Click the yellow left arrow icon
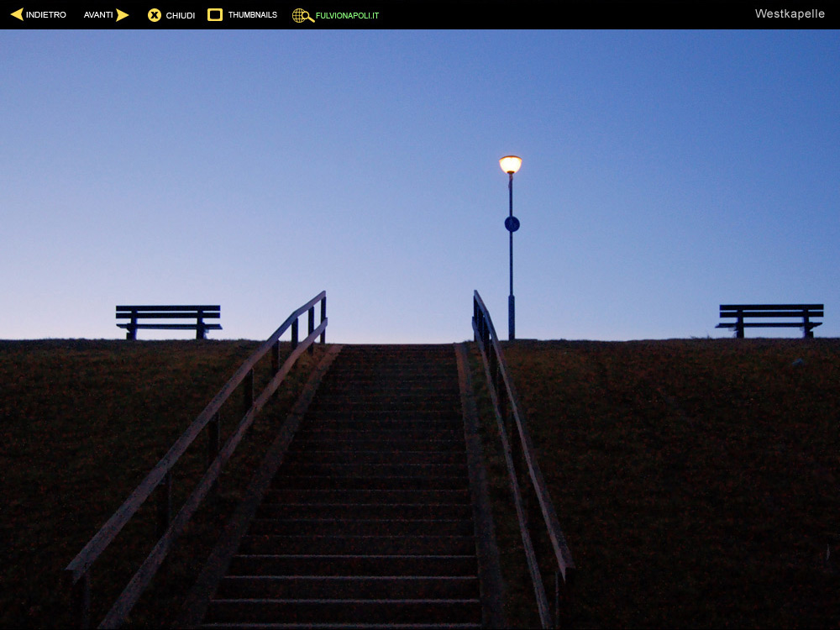 point(17,14)
